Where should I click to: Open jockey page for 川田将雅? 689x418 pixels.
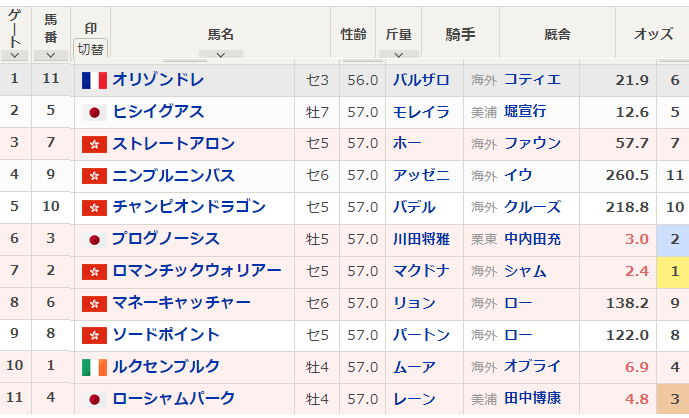point(421,239)
